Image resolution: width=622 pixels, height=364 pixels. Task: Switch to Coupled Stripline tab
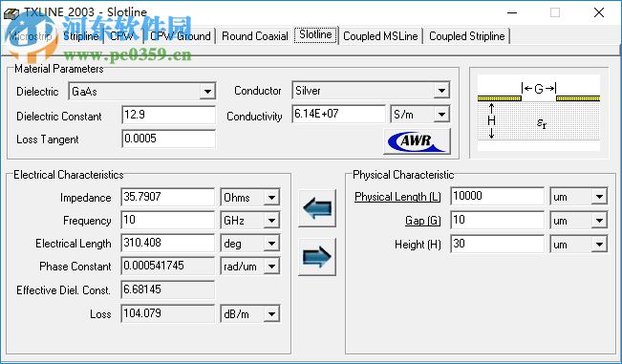[x=467, y=36]
